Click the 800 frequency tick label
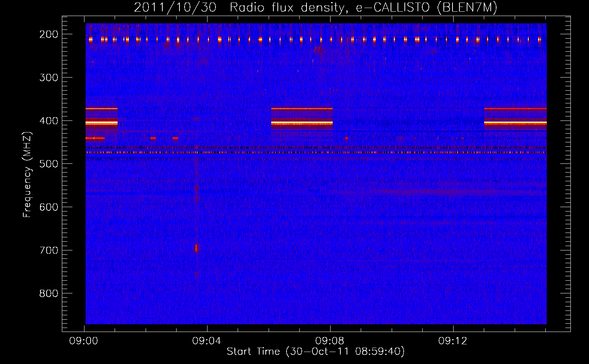 coord(49,294)
